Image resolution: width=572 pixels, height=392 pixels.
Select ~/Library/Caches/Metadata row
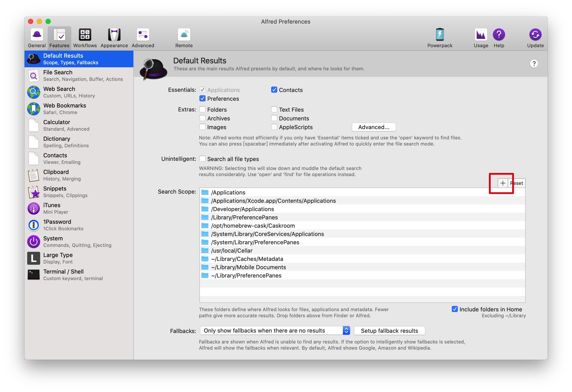point(362,259)
